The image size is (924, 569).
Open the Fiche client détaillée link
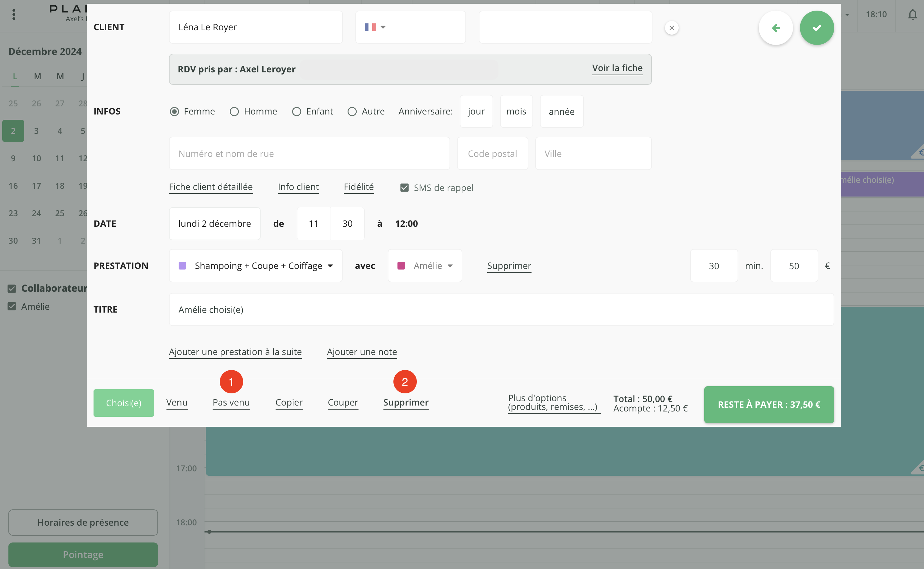(x=211, y=187)
